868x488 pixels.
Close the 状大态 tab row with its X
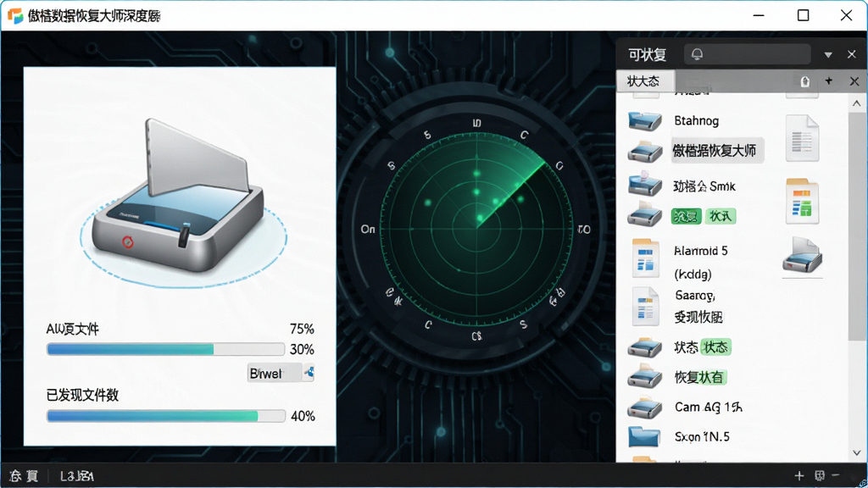point(854,81)
